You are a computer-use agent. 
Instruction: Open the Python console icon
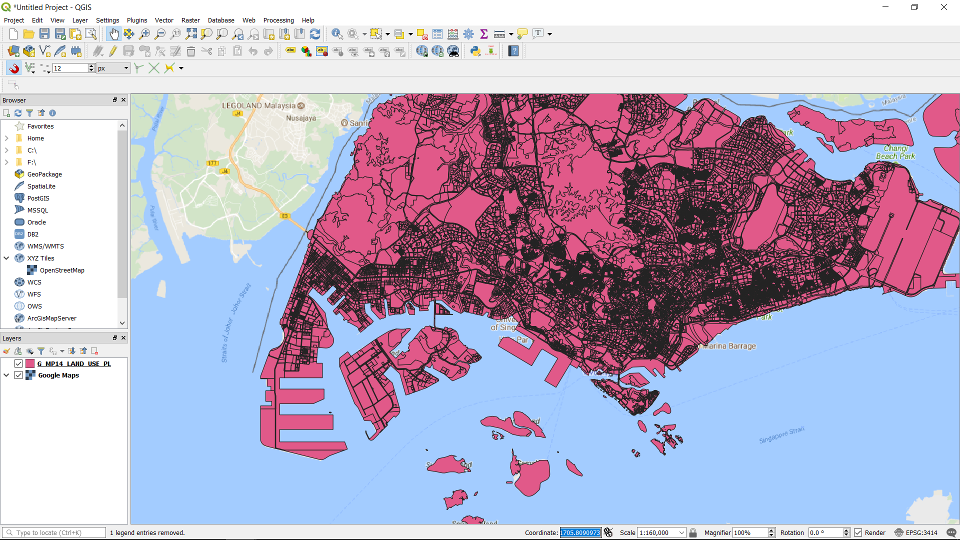[x=475, y=51]
